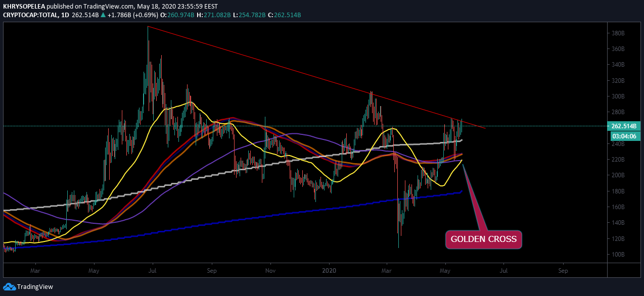Viewport: 644px width, 296px height.
Task: Click the TradingView logo at bottom left
Action: pyautogui.click(x=28, y=287)
